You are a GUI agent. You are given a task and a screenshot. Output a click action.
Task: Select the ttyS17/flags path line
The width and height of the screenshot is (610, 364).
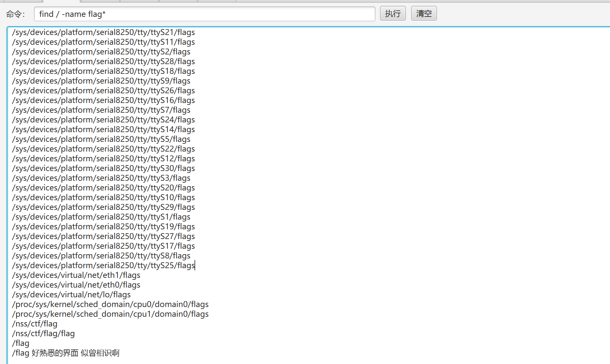(x=103, y=246)
